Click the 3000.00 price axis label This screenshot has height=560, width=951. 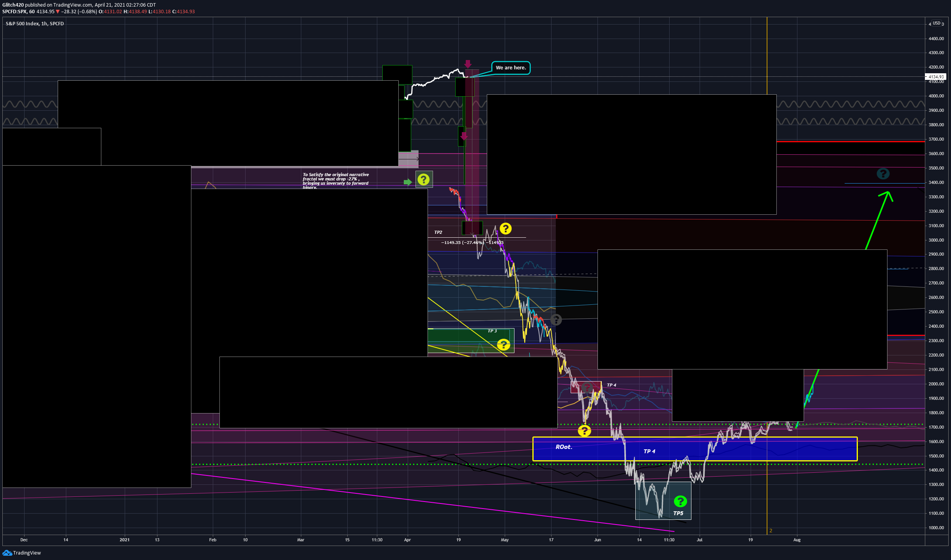(x=936, y=240)
